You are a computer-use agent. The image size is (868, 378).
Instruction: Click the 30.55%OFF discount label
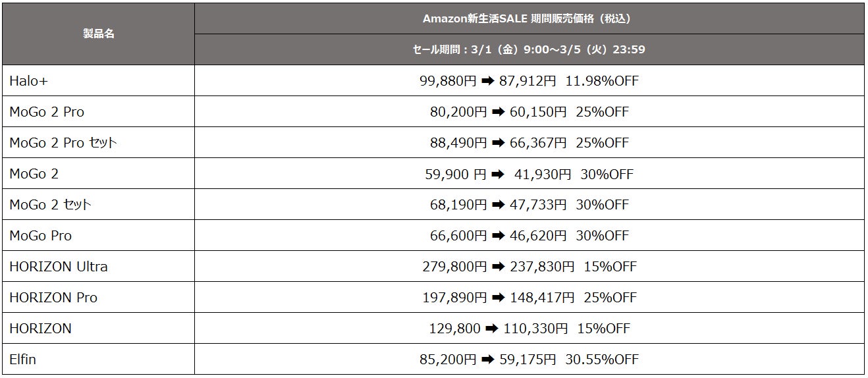click(x=601, y=360)
